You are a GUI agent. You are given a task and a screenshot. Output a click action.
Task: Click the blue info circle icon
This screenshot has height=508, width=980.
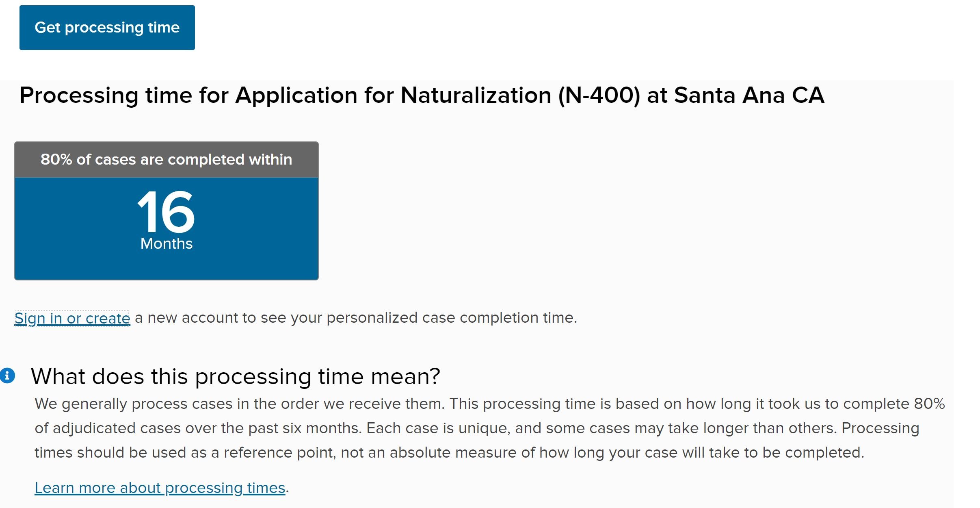(x=7, y=376)
